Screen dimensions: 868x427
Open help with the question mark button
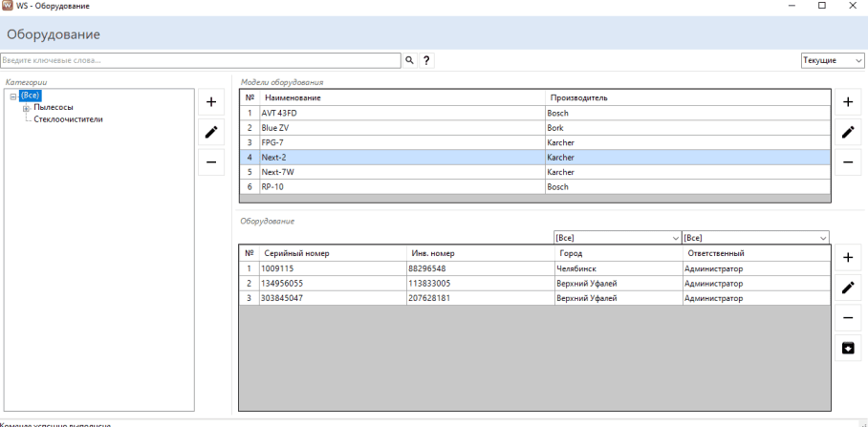point(426,60)
